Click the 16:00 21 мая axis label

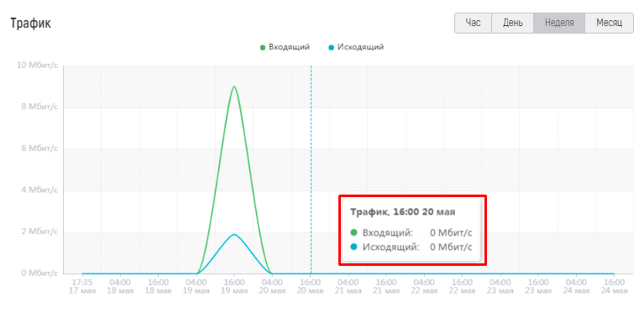[386, 287]
